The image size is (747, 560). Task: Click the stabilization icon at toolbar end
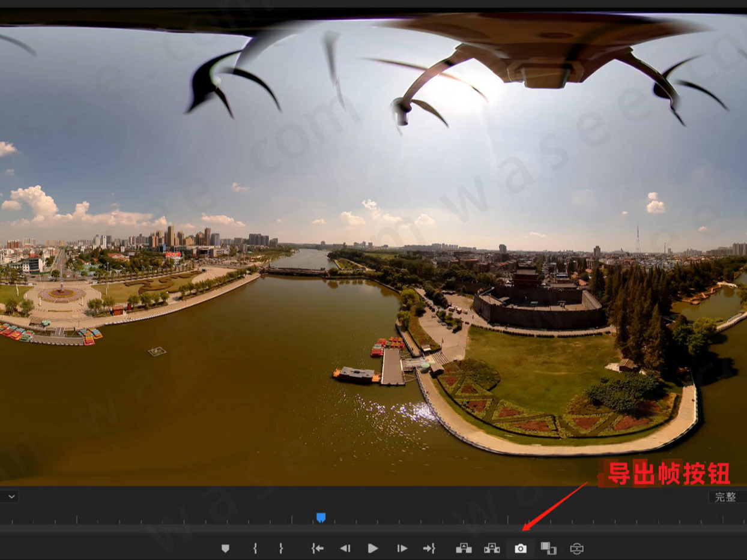tap(577, 548)
